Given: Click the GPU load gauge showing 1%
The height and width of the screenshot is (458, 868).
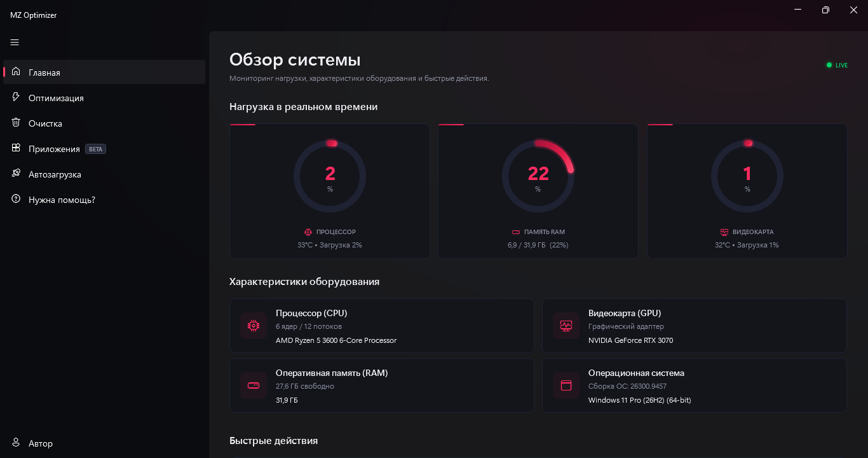Looking at the screenshot, I should pos(747,176).
